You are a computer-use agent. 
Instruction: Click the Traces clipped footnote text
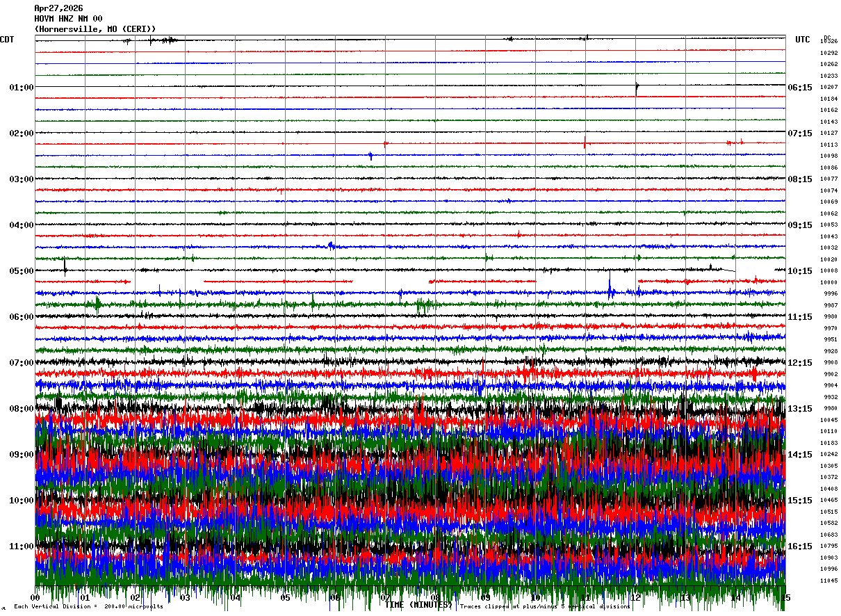click(545, 606)
